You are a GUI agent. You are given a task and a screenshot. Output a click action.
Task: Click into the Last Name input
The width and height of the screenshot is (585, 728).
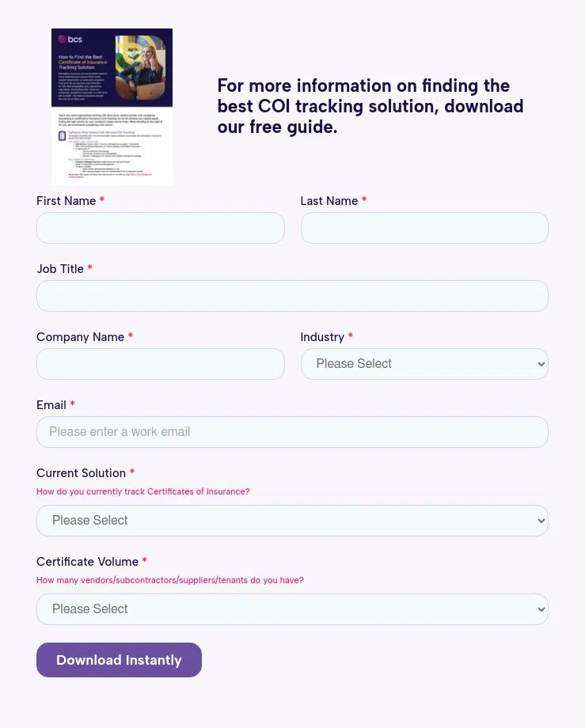click(x=424, y=228)
